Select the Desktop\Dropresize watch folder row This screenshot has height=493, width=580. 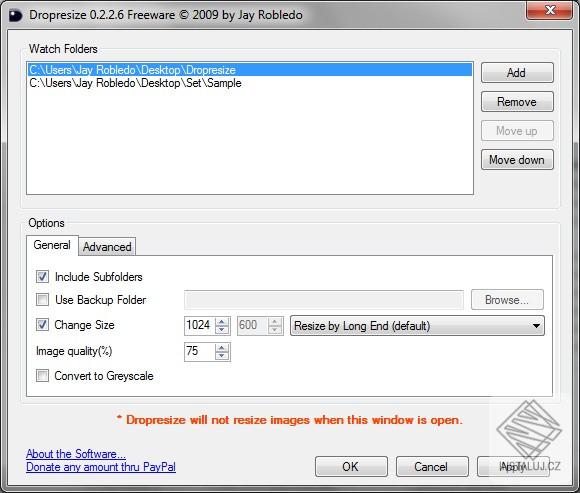(x=250, y=70)
